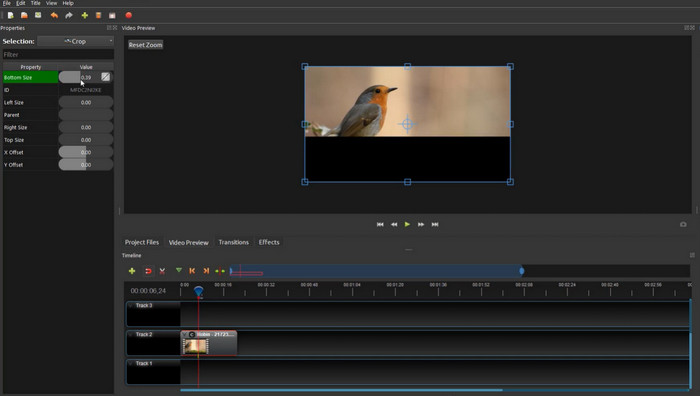Click the Choose Profile toolbar icon

[x=98, y=15]
